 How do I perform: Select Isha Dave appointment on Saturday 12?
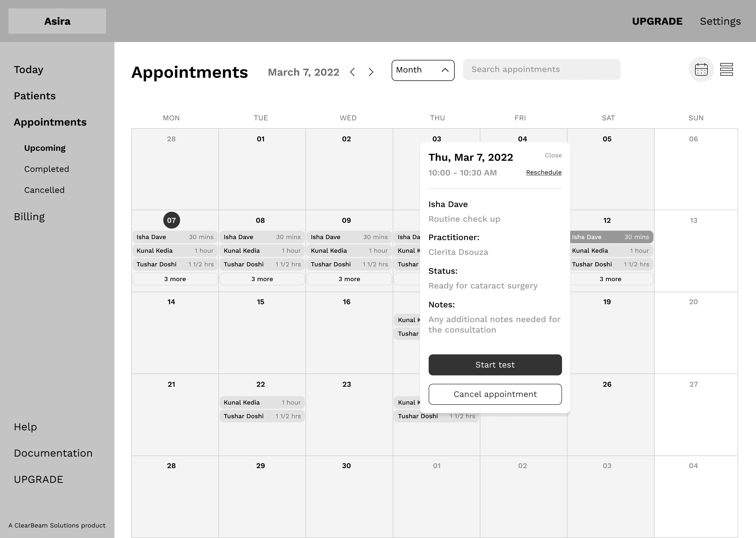[610, 237]
